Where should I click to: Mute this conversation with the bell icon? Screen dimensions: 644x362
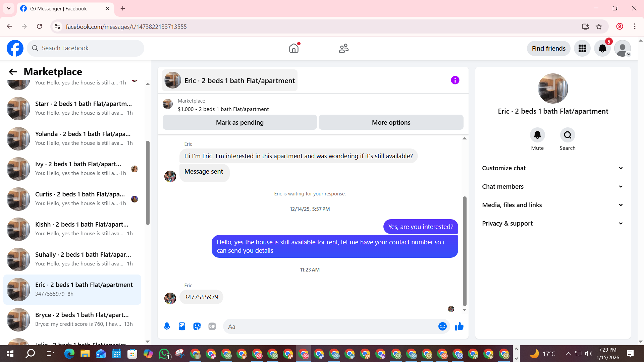[537, 135]
